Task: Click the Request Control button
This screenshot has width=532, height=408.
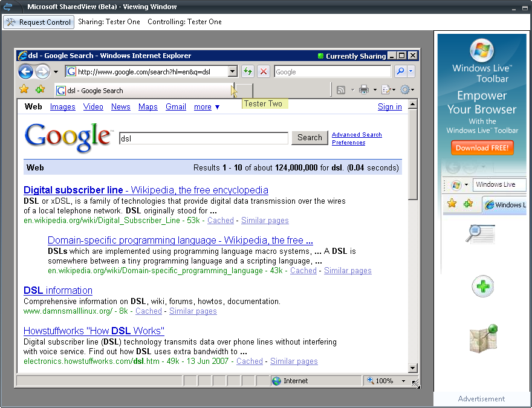Action: coord(39,22)
